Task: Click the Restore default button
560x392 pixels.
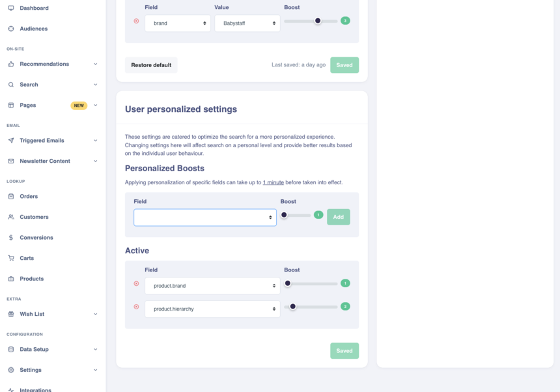Action: coord(151,65)
